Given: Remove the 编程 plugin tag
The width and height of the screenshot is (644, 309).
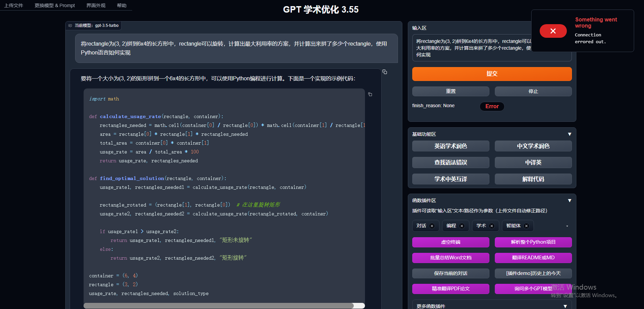Looking at the screenshot, I should (x=462, y=226).
